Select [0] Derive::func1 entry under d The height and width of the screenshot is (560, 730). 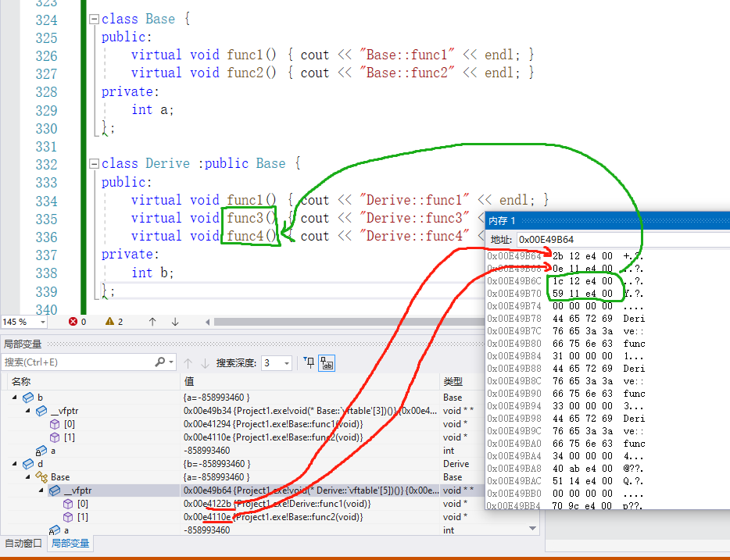pyautogui.click(x=82, y=504)
